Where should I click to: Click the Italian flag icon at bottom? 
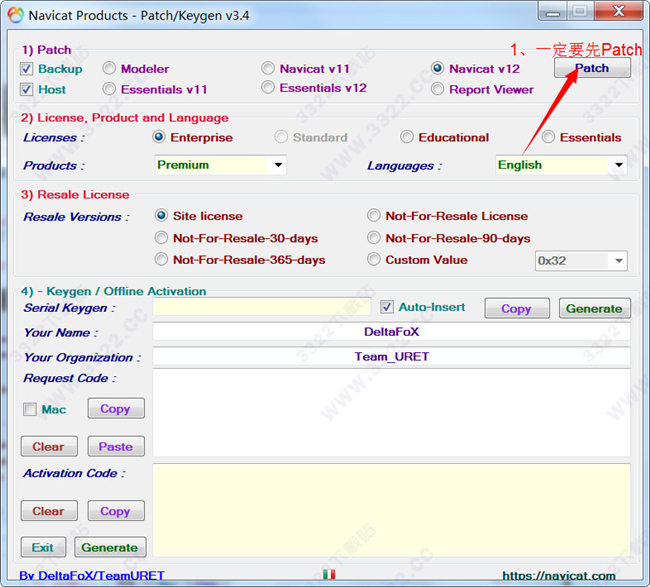point(329,574)
